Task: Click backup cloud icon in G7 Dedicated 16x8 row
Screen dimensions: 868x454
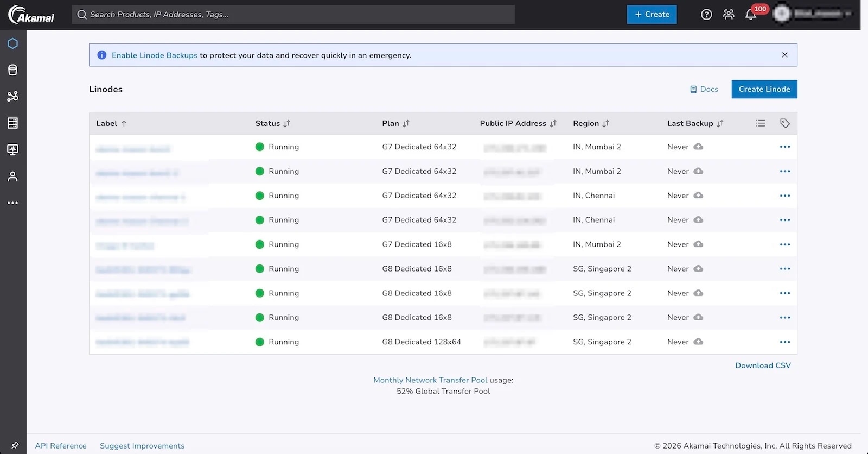Action: point(698,244)
